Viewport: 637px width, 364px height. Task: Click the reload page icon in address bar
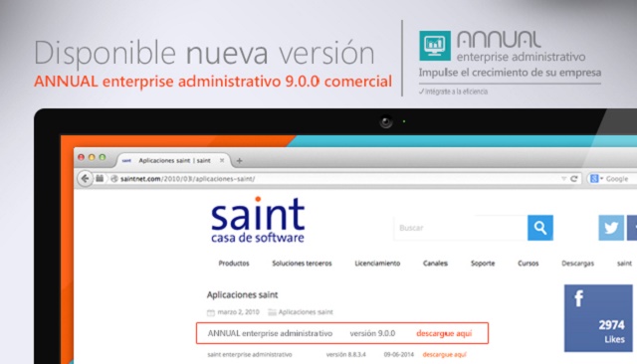574,179
